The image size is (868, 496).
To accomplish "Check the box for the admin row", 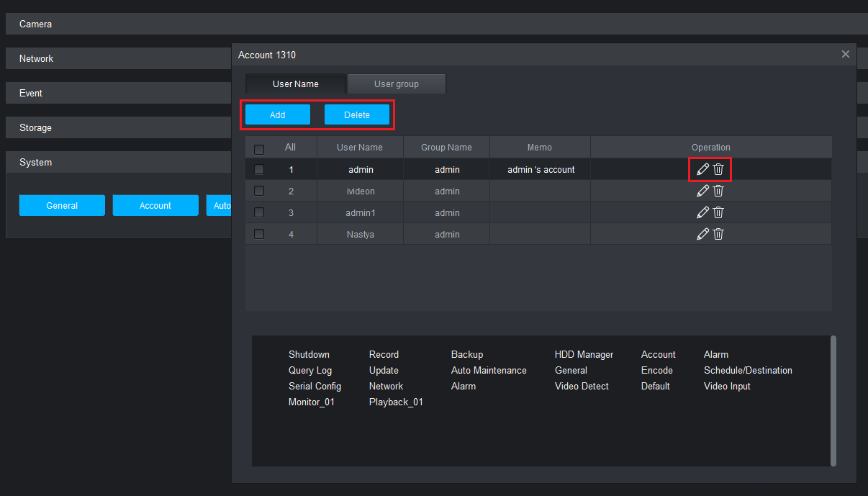I will click(x=259, y=170).
